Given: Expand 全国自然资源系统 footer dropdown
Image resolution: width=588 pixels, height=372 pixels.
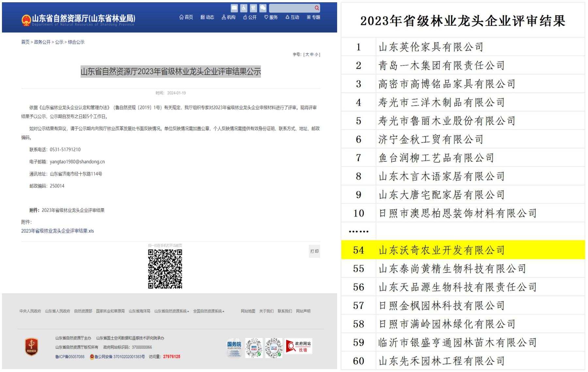Looking at the screenshot, I should pos(208,311).
